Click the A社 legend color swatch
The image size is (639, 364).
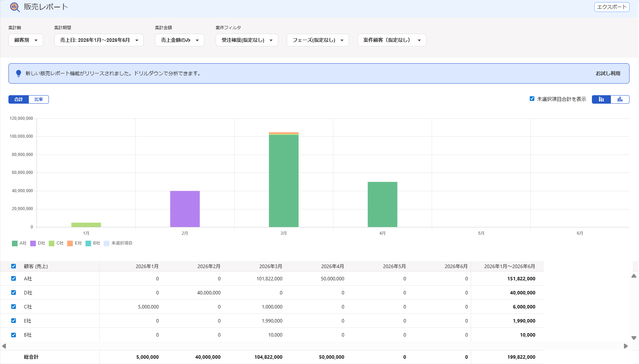pyautogui.click(x=15, y=243)
